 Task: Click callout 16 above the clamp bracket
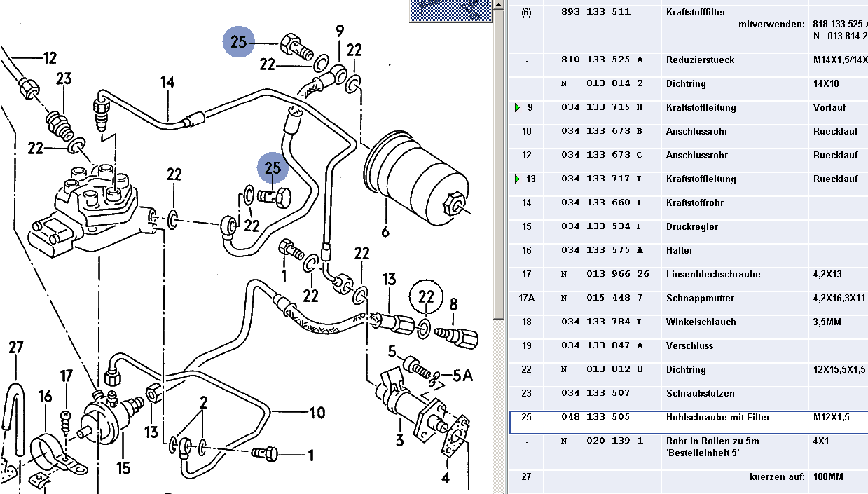[x=45, y=397]
